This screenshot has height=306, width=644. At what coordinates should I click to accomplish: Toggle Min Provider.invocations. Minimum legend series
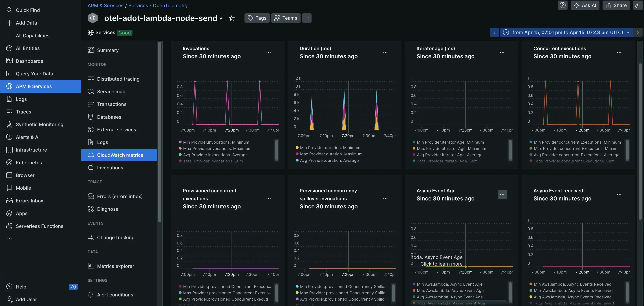tap(216, 142)
